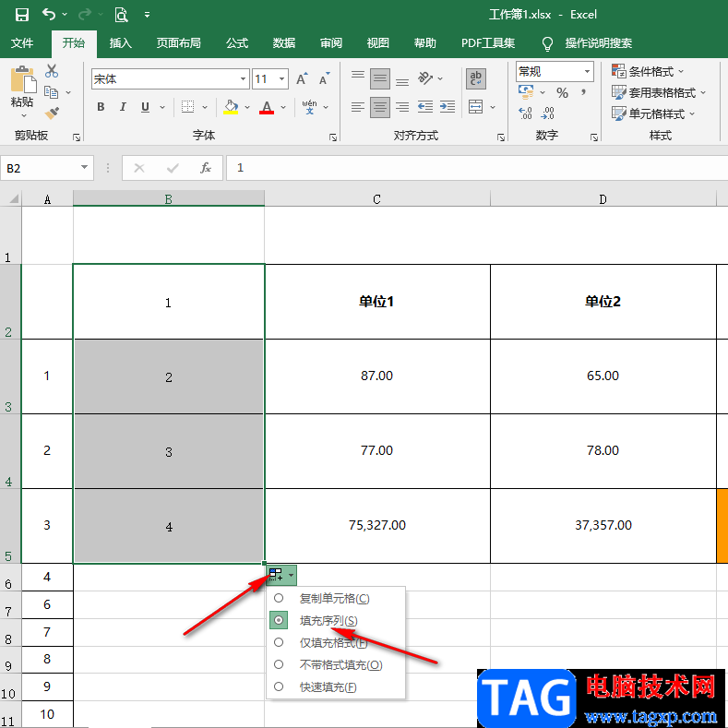Click the Print Preview icon
728x728 pixels.
tap(121, 15)
